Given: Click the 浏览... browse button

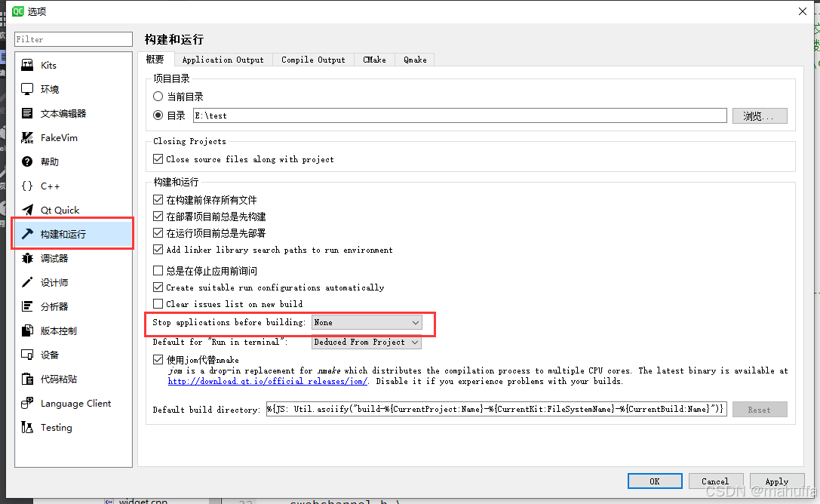Looking at the screenshot, I should (760, 115).
